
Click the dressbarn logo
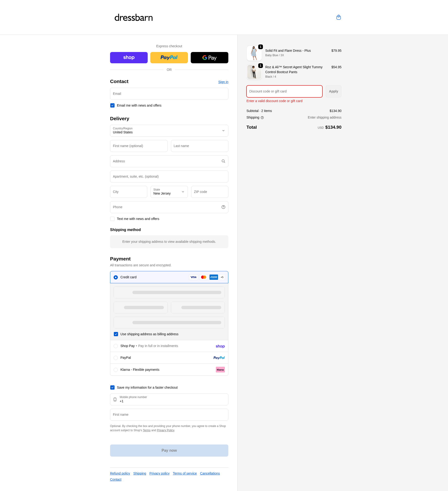[133, 18]
